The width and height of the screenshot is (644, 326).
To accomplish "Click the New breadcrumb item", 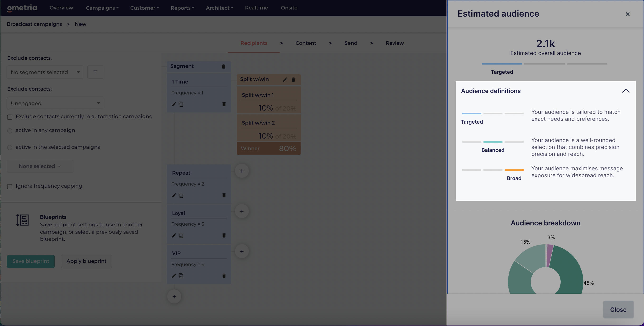I will coord(80,24).
